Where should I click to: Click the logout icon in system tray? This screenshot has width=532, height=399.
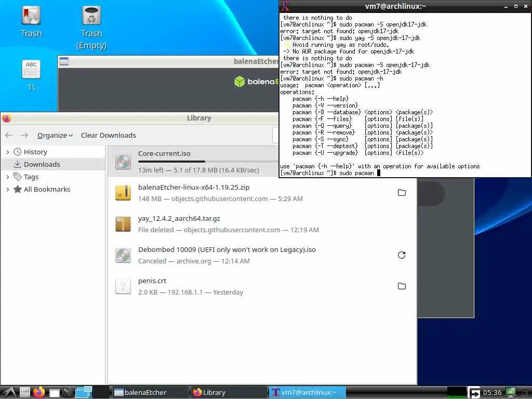pyautogui.click(x=474, y=393)
